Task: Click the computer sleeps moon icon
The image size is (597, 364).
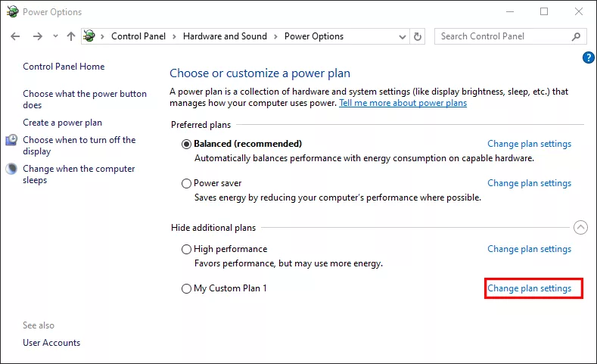Action: [x=11, y=169]
